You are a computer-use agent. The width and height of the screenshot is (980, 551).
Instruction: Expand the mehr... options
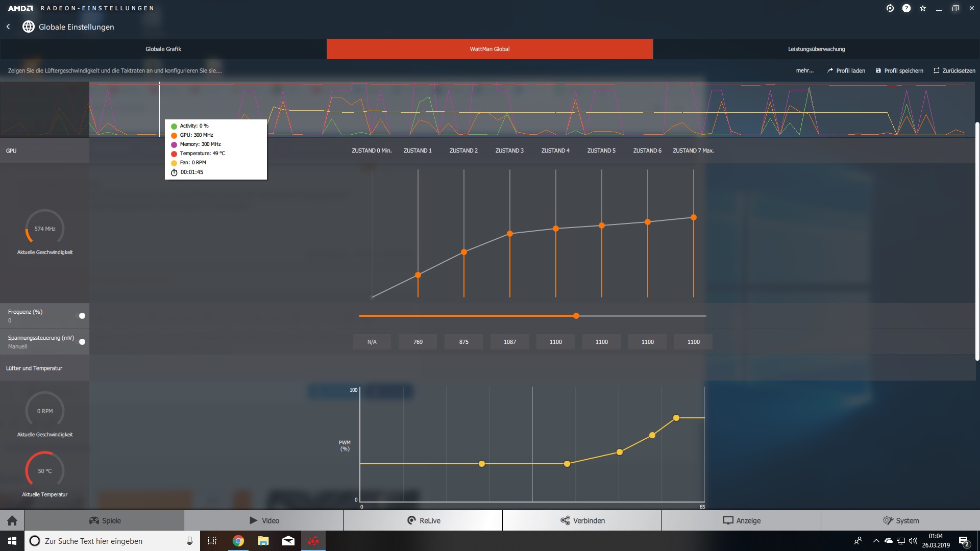804,71
